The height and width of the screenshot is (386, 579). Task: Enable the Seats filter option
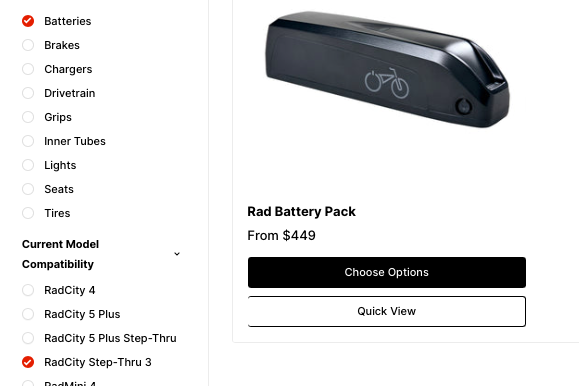[28, 189]
